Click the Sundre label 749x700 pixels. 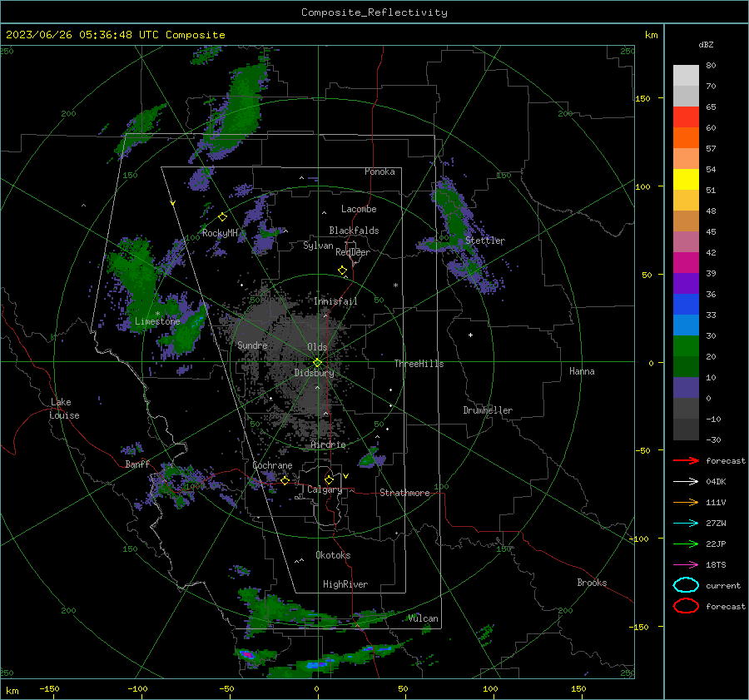pyautogui.click(x=252, y=345)
